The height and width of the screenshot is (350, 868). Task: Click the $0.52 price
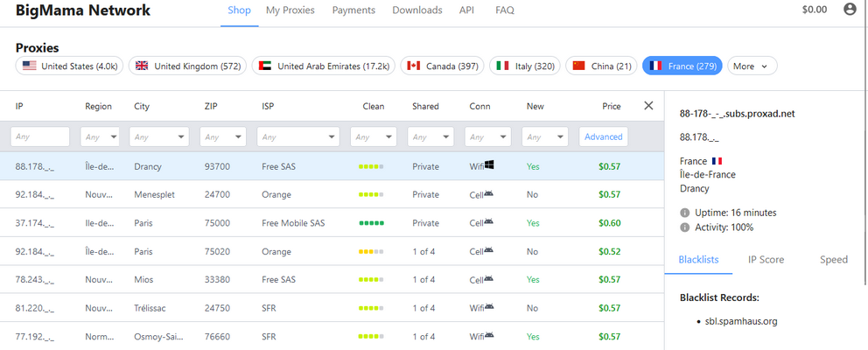click(610, 251)
